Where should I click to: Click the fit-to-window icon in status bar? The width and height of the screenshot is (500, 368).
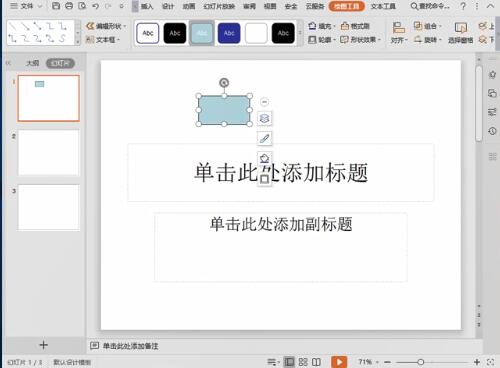pyautogui.click(x=490, y=362)
